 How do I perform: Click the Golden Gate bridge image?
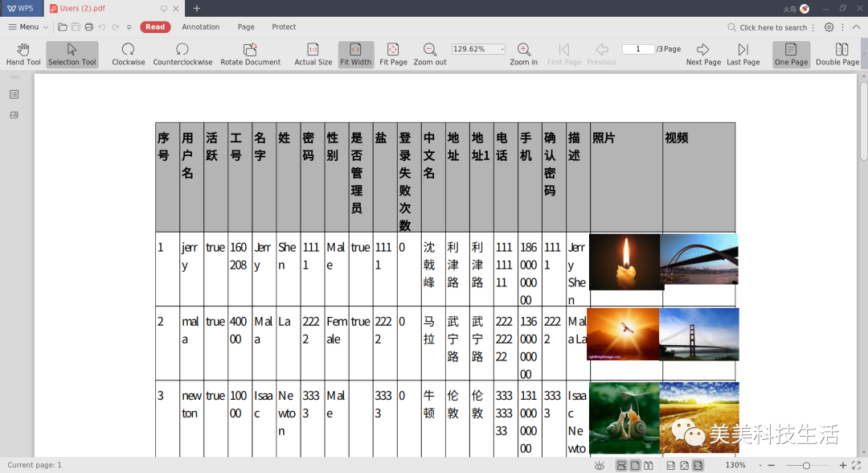(x=699, y=334)
